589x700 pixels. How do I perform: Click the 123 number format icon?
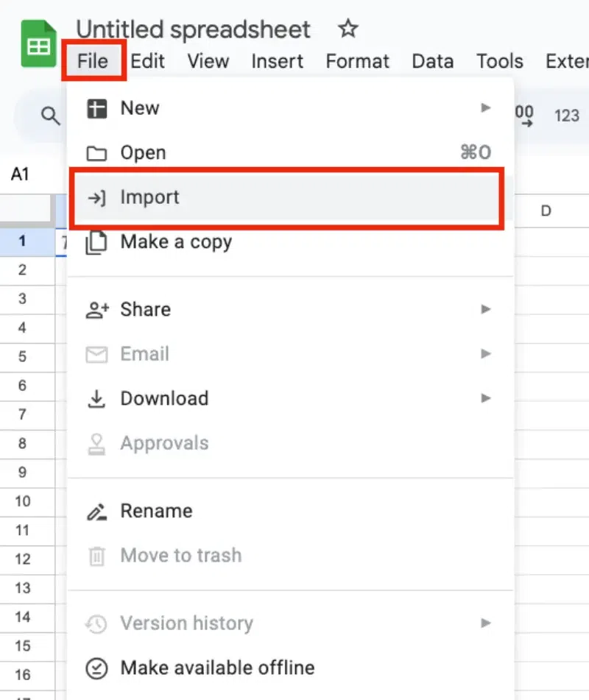coord(565,116)
